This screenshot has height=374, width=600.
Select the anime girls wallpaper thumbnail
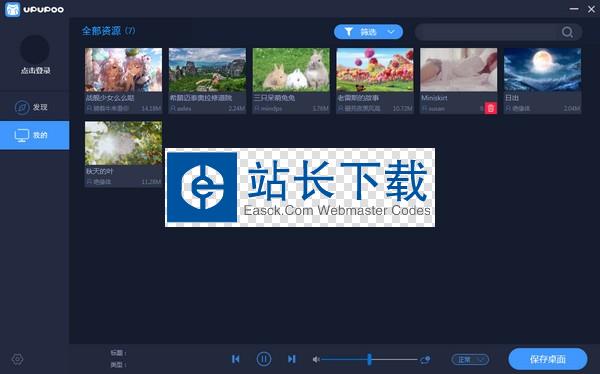(x=123, y=70)
